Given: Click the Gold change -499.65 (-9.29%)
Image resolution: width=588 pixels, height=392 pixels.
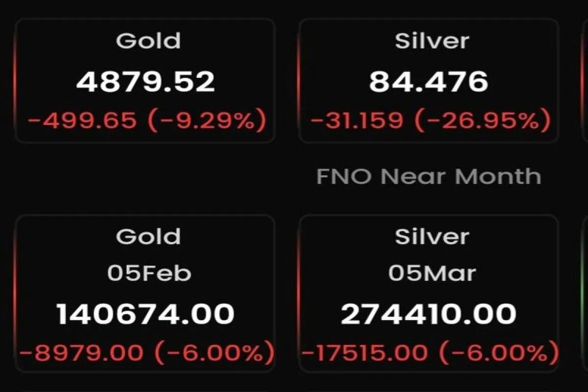Looking at the screenshot, I should [147, 121].
